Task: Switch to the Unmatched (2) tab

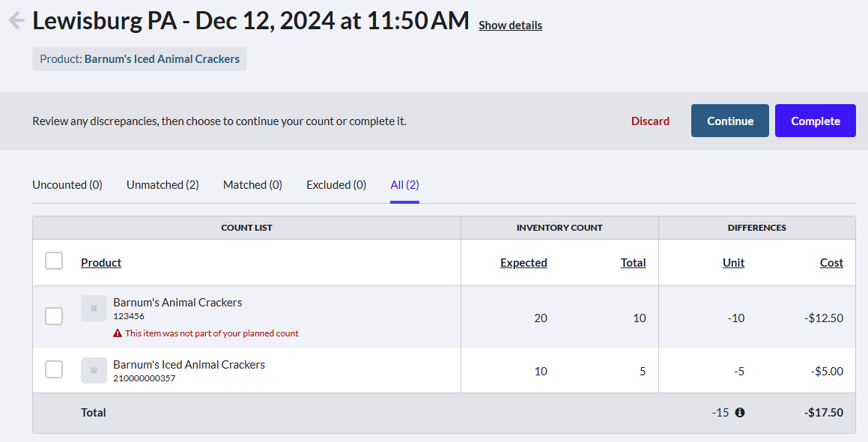Action: [163, 185]
